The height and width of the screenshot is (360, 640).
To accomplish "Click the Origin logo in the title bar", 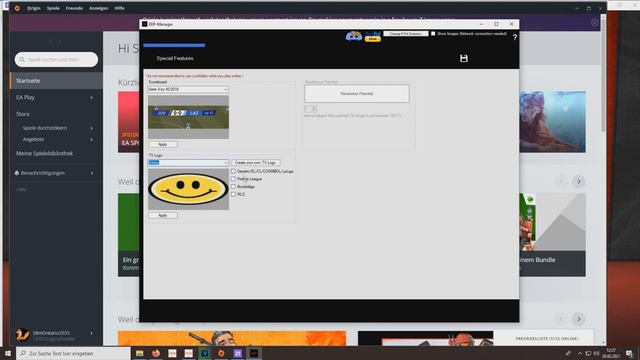I will (17, 8).
